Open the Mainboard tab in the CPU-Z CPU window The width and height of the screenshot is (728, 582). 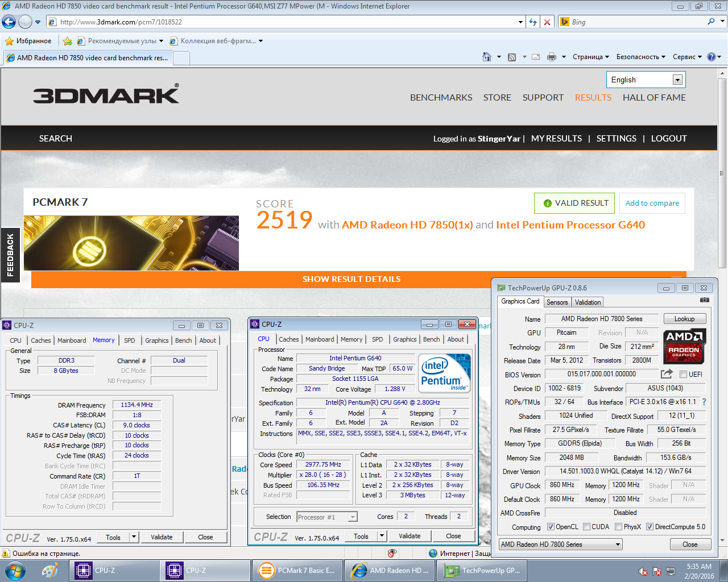320,339
